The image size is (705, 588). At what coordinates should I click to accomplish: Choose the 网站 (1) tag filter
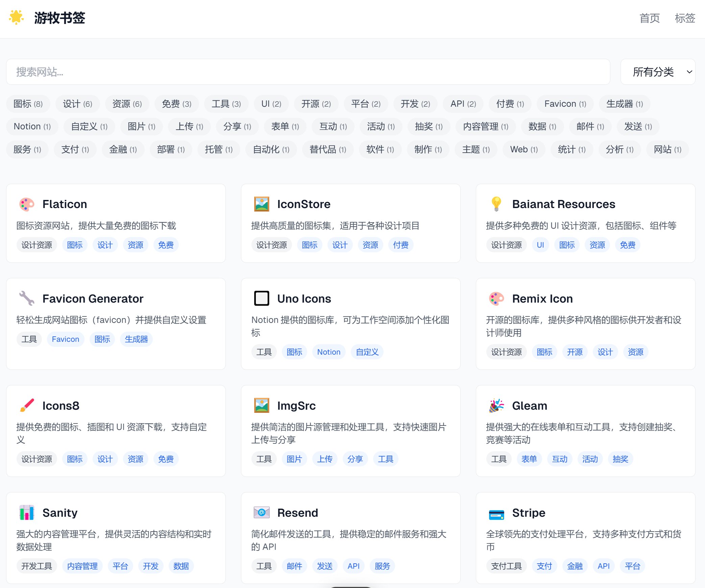[x=667, y=149]
